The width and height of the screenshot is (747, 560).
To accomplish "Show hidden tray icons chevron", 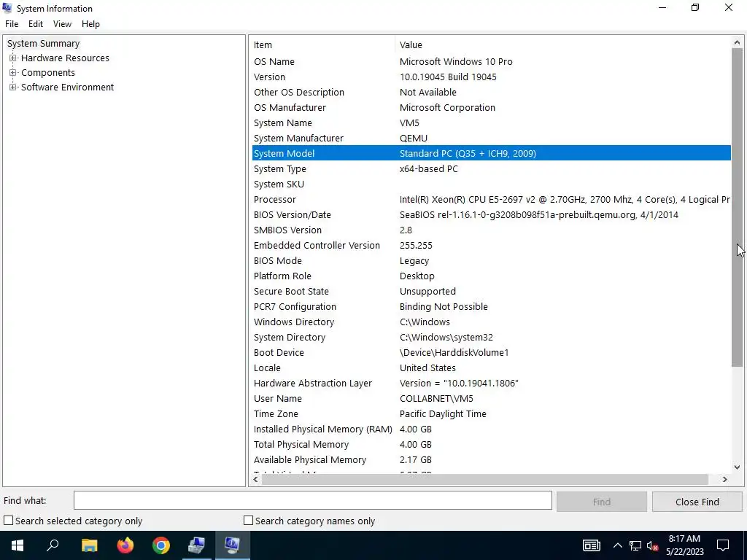I will tap(617, 545).
